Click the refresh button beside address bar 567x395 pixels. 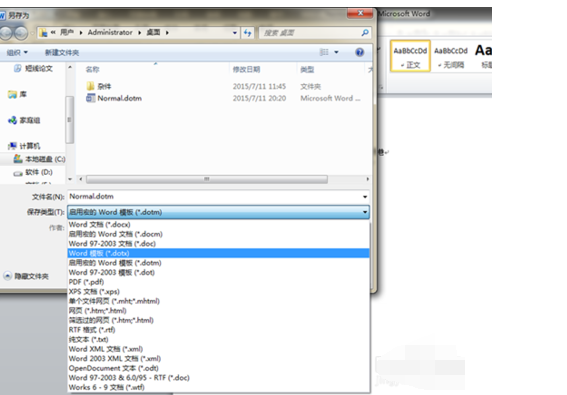[248, 33]
